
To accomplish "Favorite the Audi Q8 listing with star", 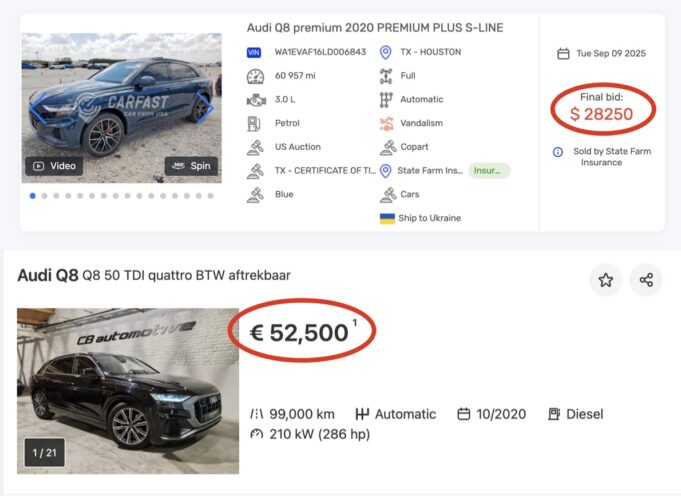I will [x=605, y=280].
